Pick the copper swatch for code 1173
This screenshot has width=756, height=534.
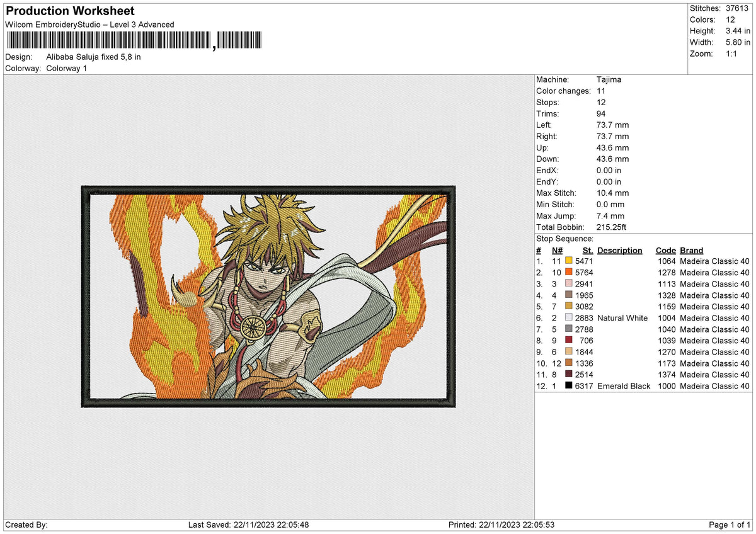tap(569, 363)
